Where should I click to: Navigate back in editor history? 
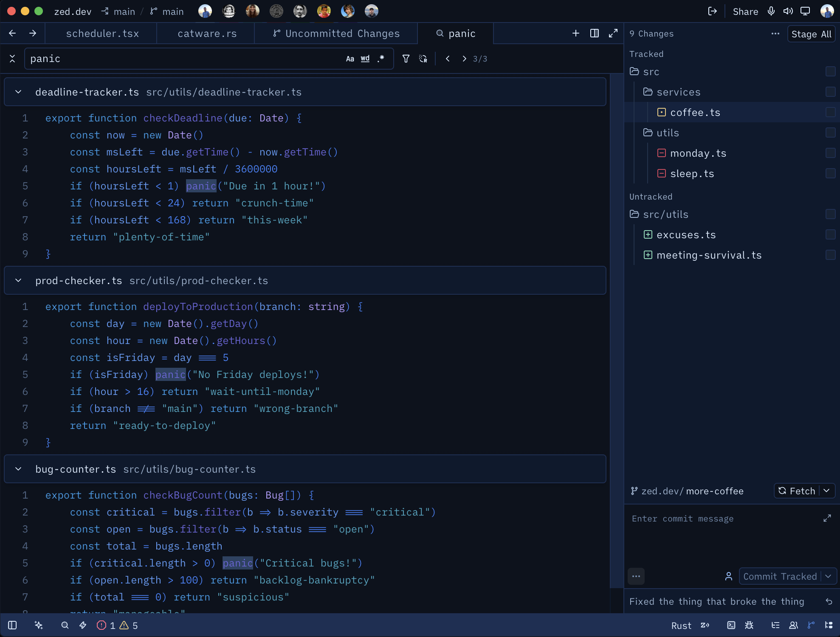point(12,33)
